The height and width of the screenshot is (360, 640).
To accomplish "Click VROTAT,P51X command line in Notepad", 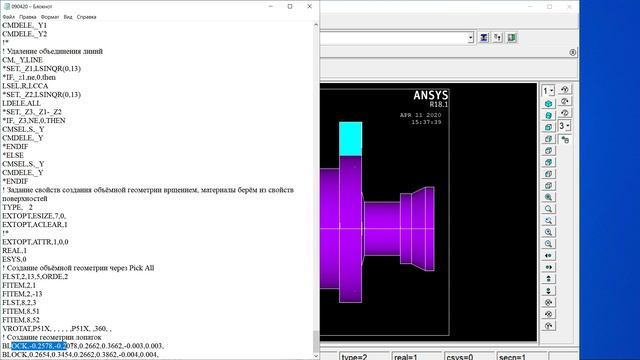I will click(x=57, y=329).
